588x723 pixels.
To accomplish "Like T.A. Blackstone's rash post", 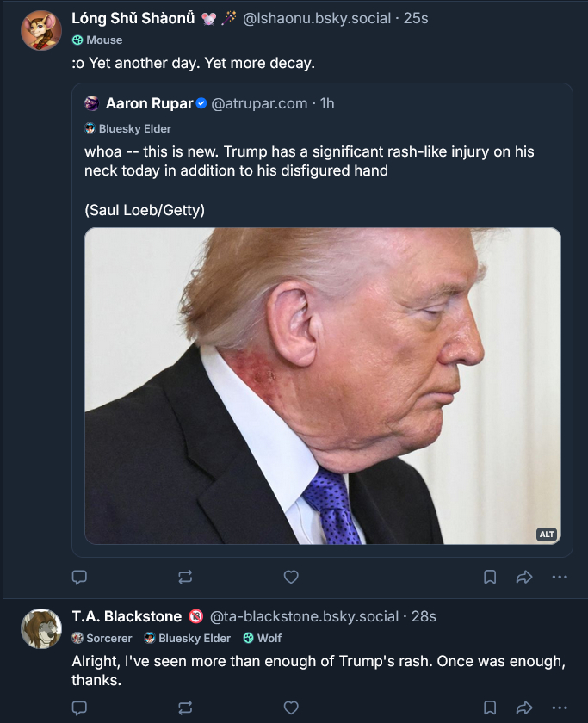I will [291, 708].
